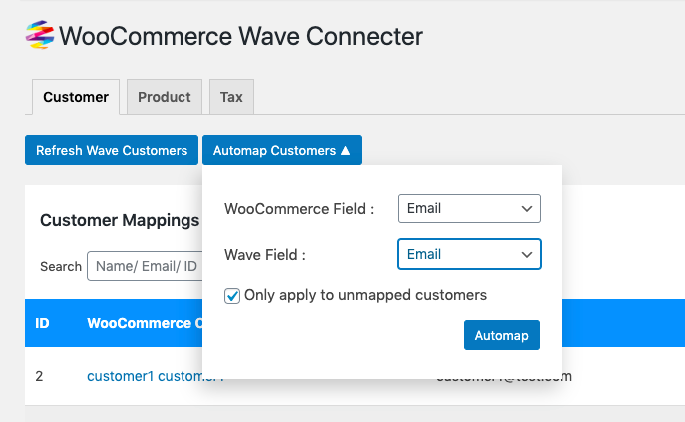The width and height of the screenshot is (685, 422).
Task: Open the Product tab
Action: pos(164,97)
